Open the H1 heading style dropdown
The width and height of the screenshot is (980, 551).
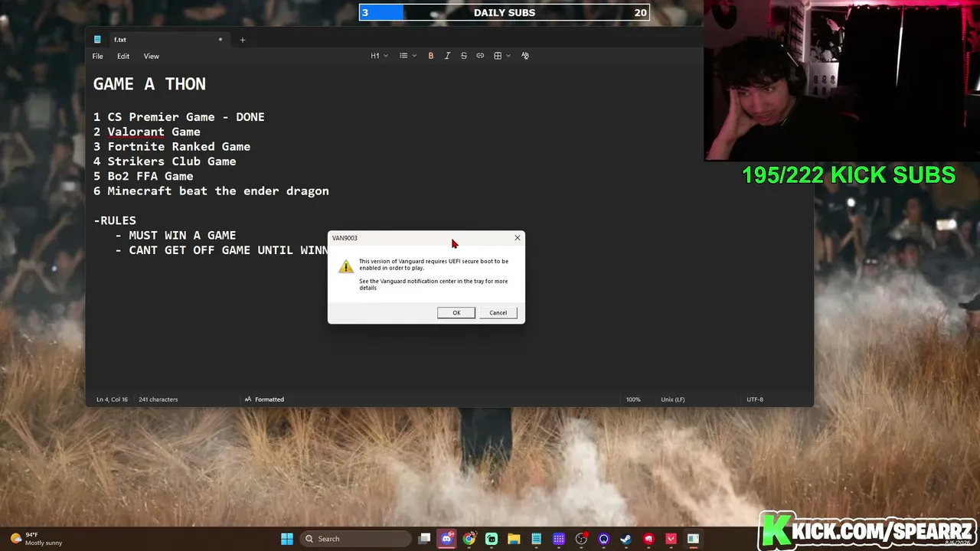click(379, 56)
